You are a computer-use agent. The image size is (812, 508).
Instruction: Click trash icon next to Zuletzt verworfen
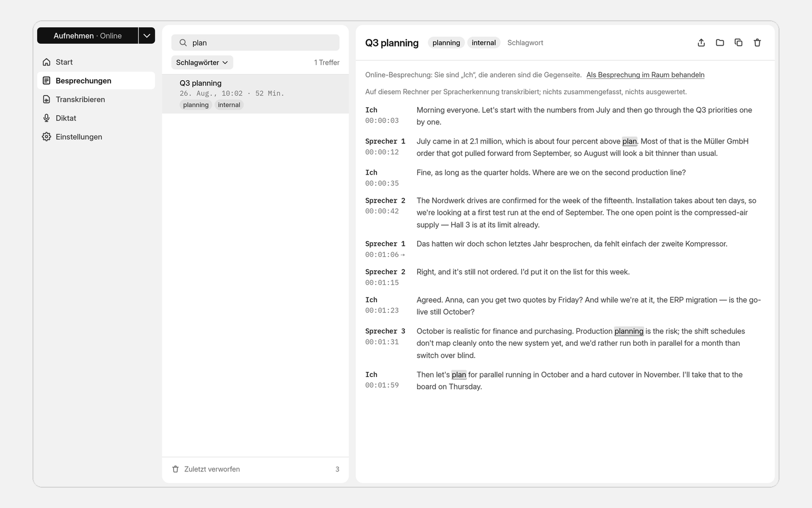(x=176, y=469)
